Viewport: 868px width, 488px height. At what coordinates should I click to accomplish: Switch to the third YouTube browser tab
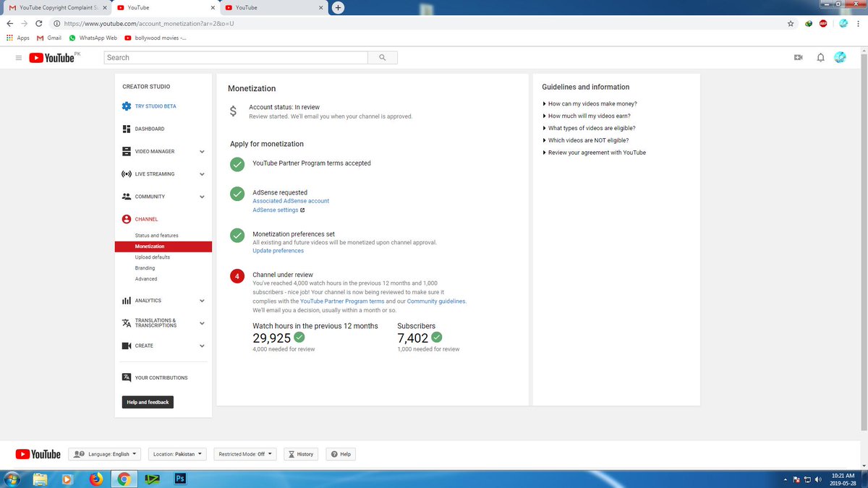point(273,7)
